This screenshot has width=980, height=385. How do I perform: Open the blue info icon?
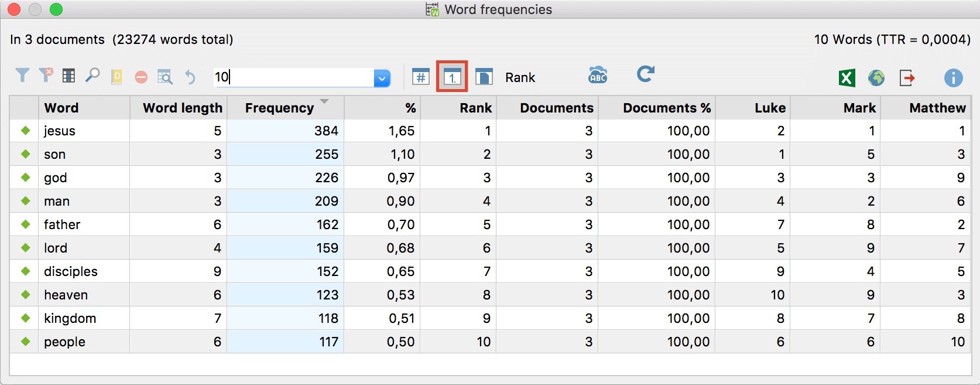[953, 77]
